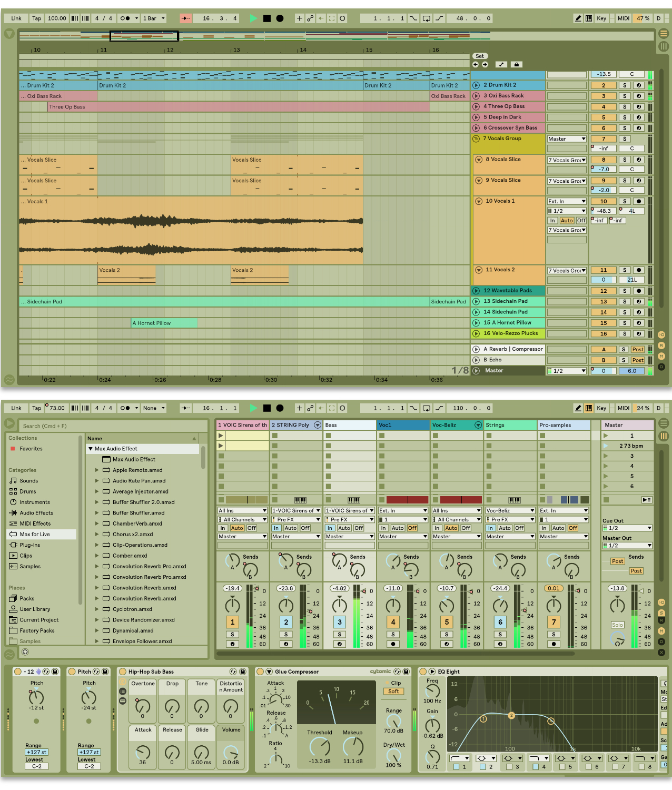
Task: Click the Key map button in Arrangement window
Action: (601, 18)
